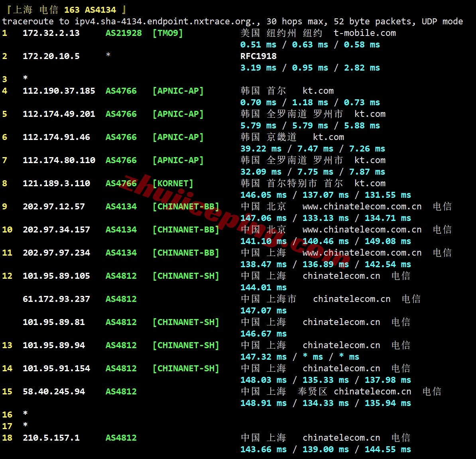The image size is (476, 459).
Task: Click the 纽约州 location text
Action: tap(281, 33)
